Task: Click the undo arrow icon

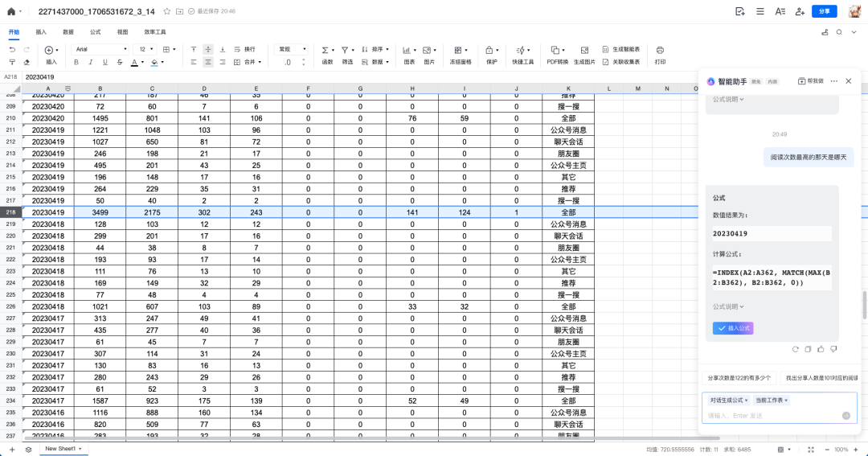Action: point(12,50)
